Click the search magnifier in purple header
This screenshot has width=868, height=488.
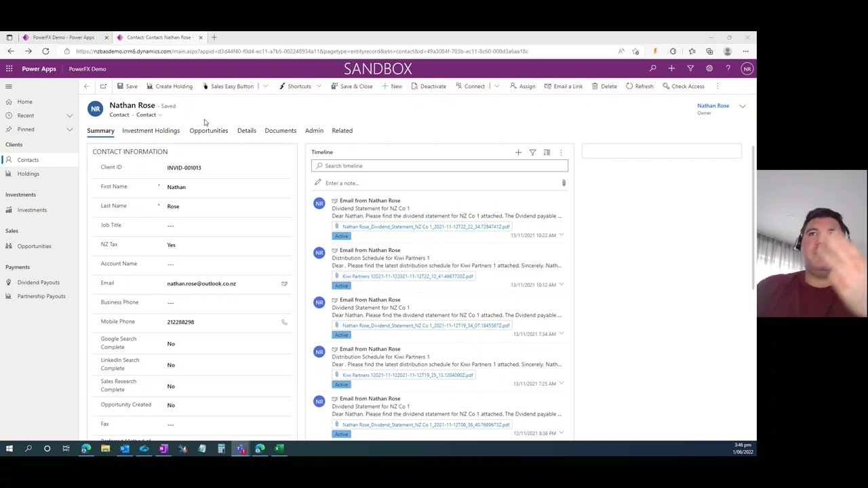click(x=652, y=68)
